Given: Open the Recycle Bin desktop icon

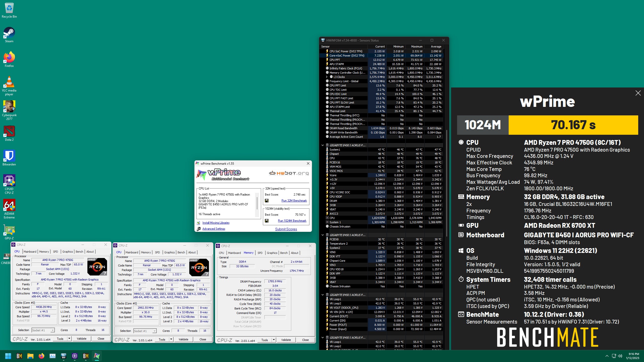Looking at the screenshot, I should tap(9, 10).
